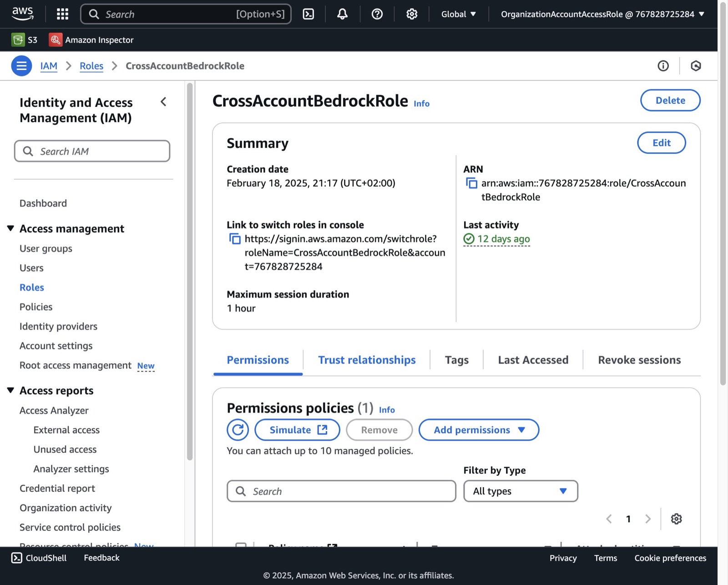Image resolution: width=728 pixels, height=585 pixels.
Task: Open the Global region dropdown
Action: pos(459,14)
